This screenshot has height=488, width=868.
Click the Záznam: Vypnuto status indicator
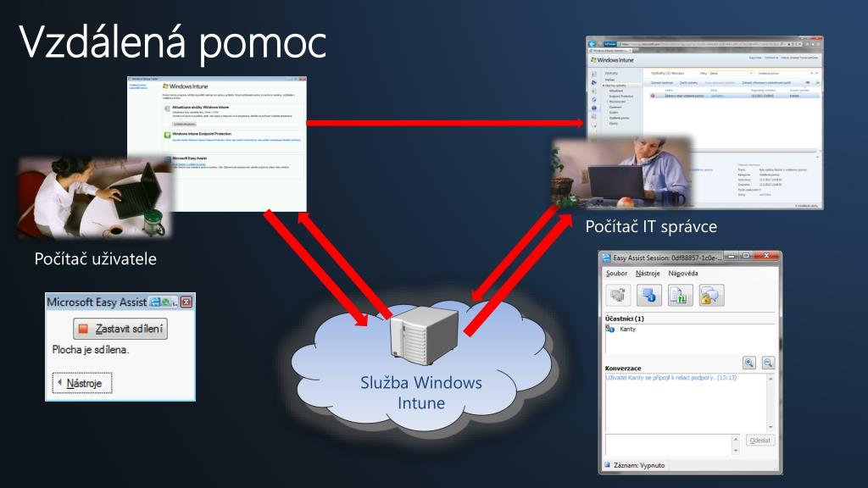[634, 465]
